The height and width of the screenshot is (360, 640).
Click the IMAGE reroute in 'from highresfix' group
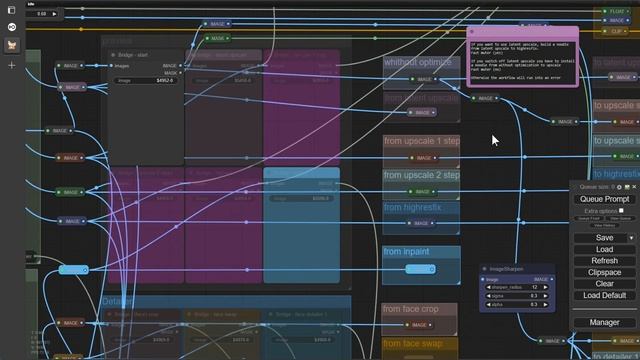pyautogui.click(x=421, y=223)
